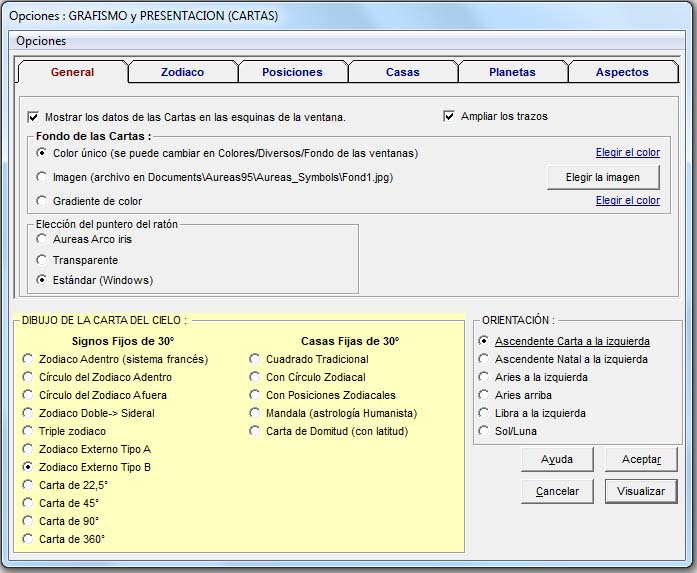Click Elegir el color link for Color único

point(628,152)
